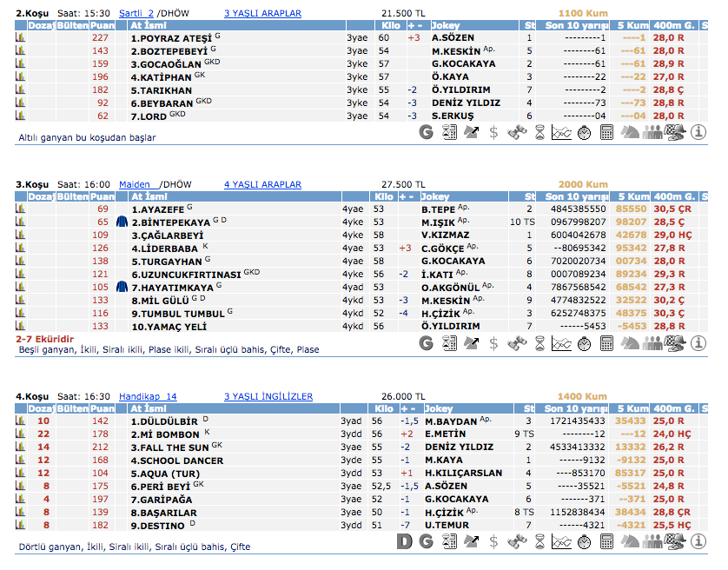
Task: Click the hourglass icon below race 3
Action: pos(539,343)
